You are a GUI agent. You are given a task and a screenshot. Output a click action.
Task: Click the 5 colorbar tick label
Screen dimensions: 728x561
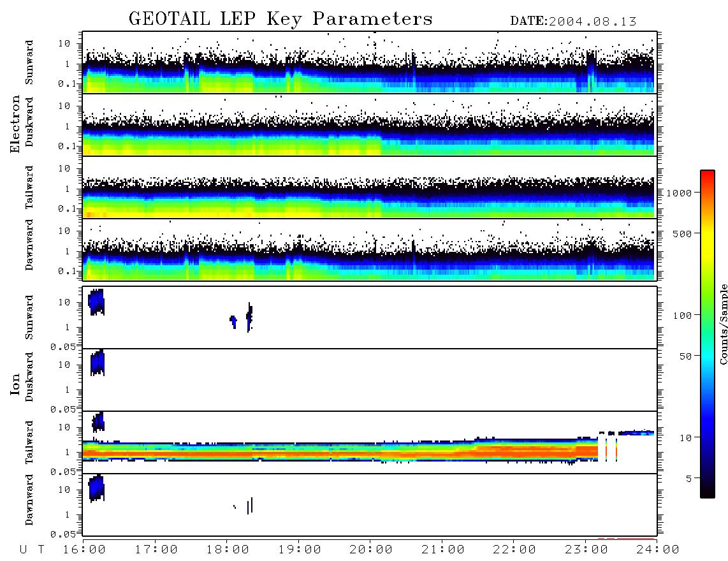coord(688,479)
